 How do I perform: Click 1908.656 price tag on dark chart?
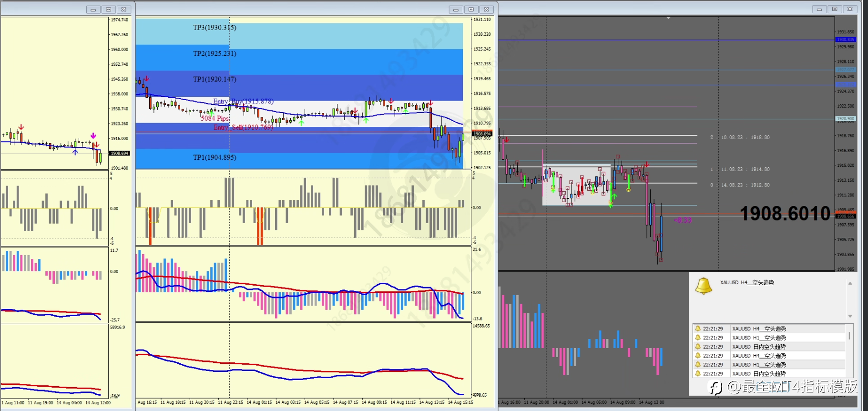point(846,216)
